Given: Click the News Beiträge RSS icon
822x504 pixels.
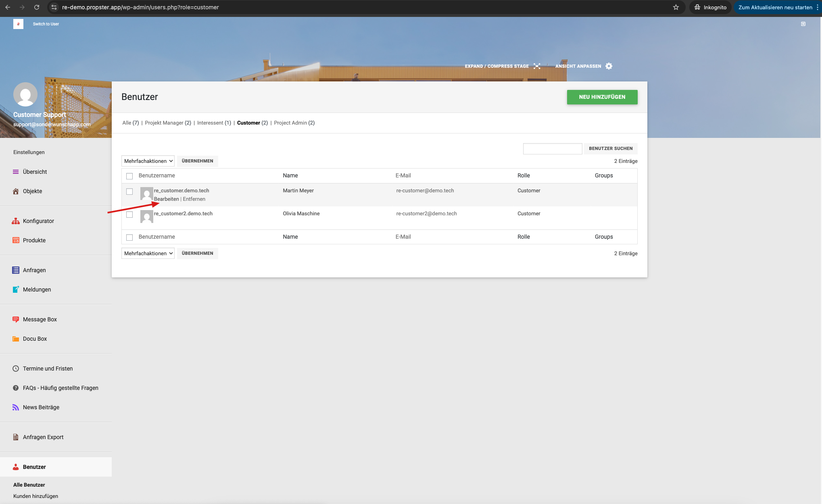Looking at the screenshot, I should tap(16, 407).
